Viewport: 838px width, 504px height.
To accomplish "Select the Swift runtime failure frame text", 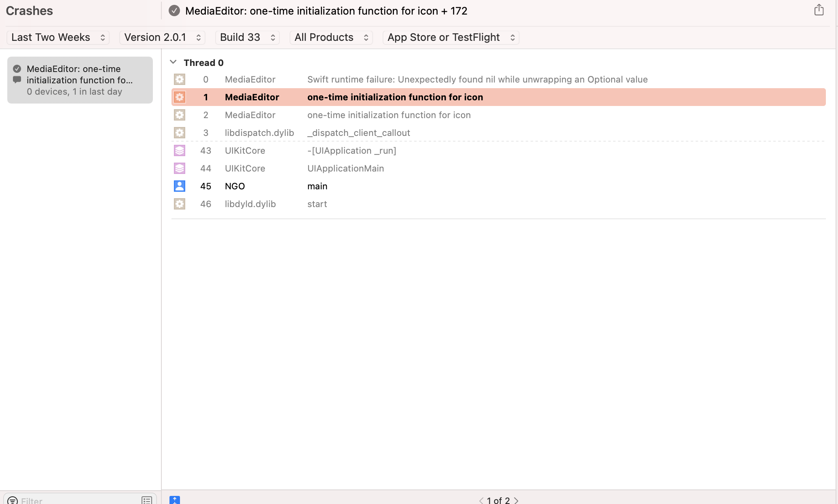I will click(x=478, y=79).
